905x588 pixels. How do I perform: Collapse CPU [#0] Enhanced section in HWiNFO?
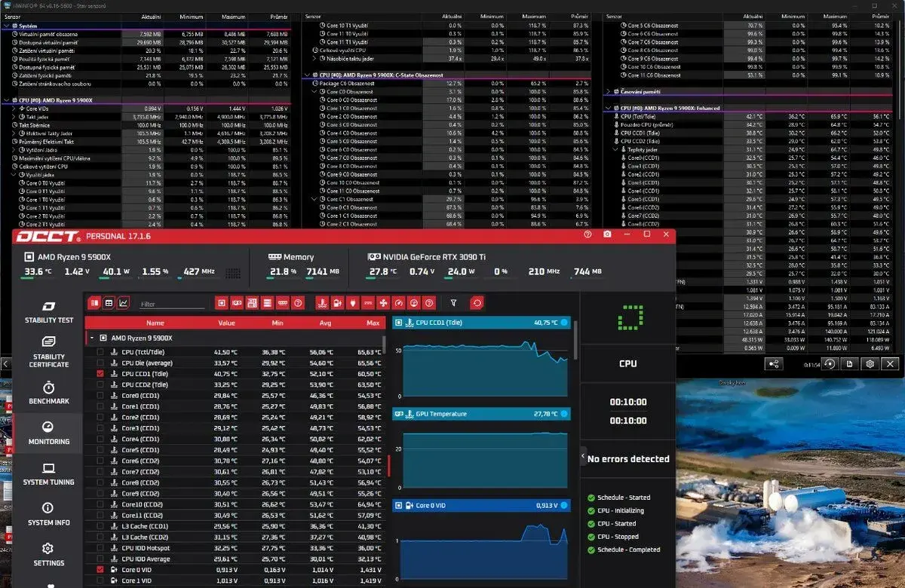click(609, 109)
